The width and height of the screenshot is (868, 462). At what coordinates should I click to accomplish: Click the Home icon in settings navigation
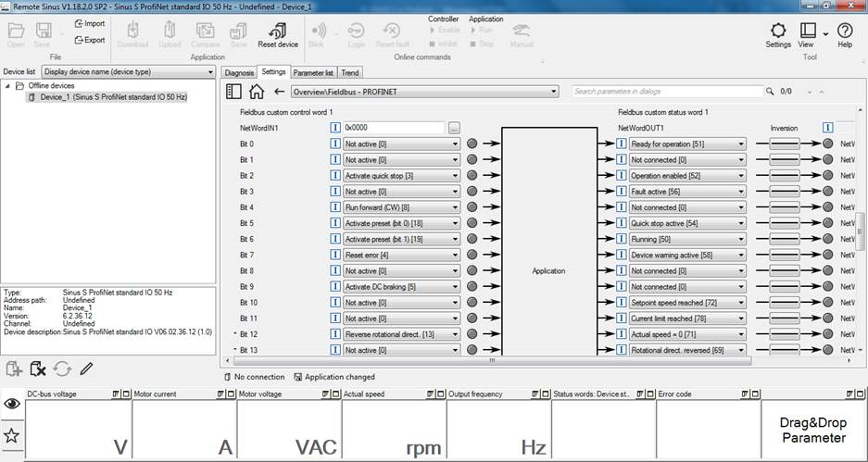(x=257, y=92)
